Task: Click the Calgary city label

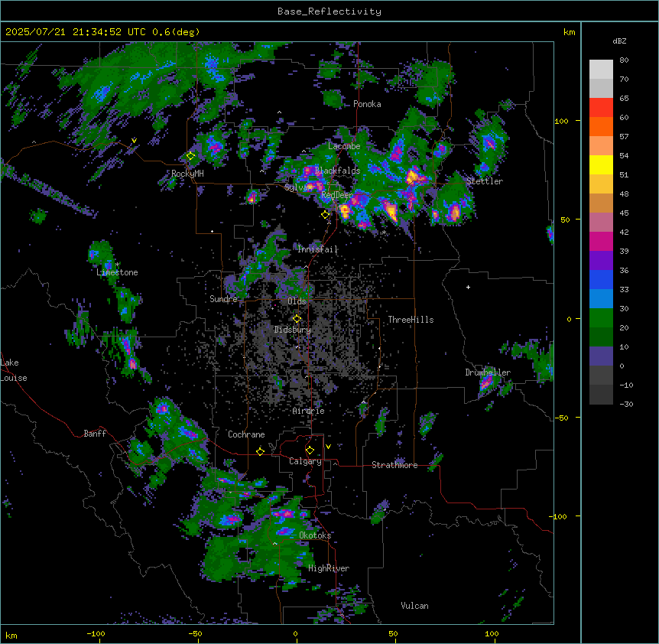Action: click(x=305, y=461)
